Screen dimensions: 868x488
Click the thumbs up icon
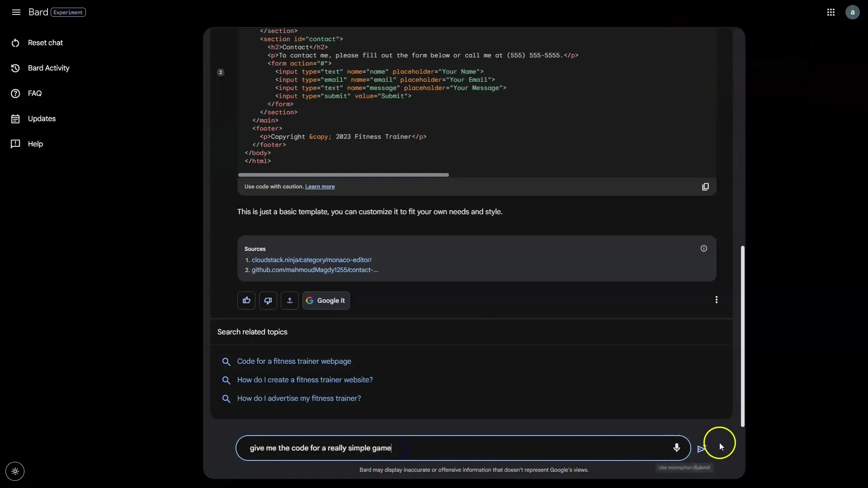246,300
